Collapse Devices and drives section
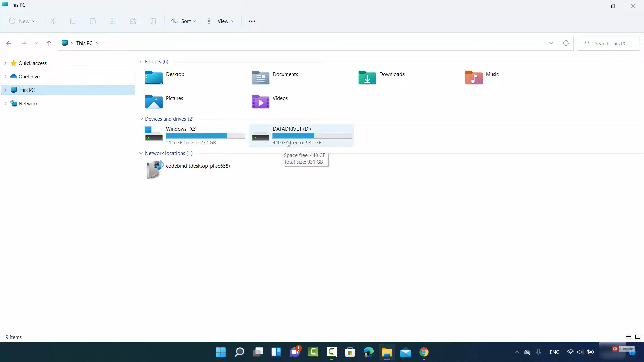The width and height of the screenshot is (644, 362). tap(141, 119)
